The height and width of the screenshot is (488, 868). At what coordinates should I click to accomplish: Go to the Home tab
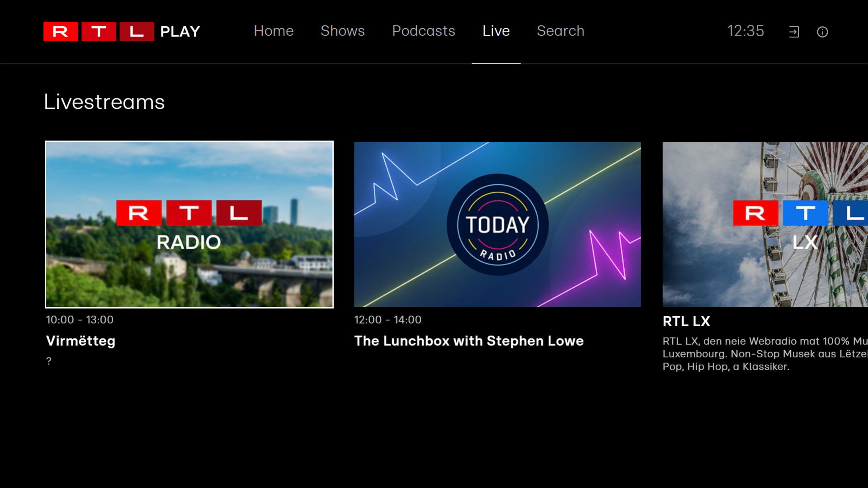[274, 31]
